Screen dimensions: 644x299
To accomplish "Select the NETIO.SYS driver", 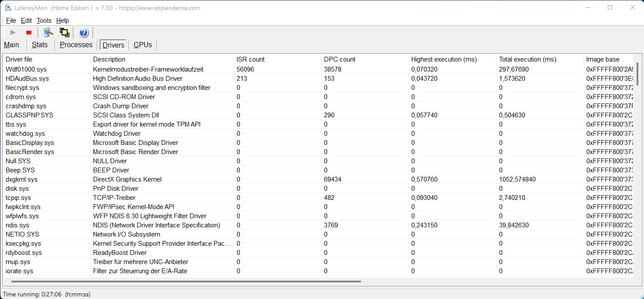I will click(x=318, y=234).
